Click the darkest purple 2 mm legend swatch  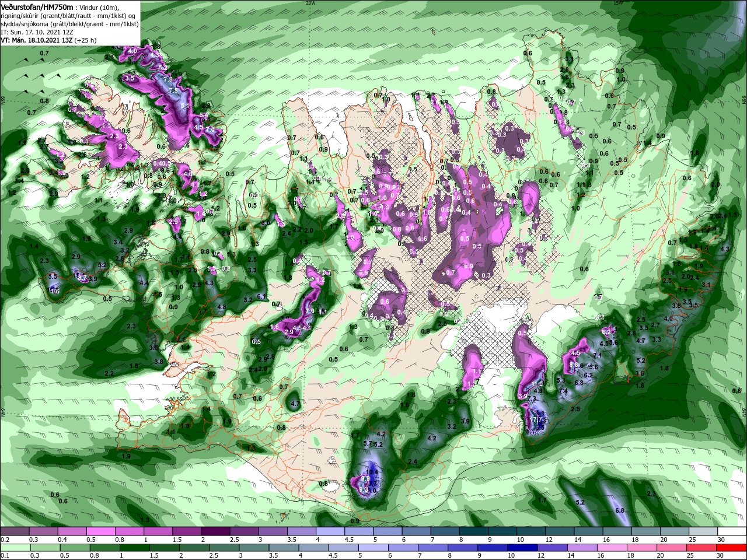coord(215,531)
